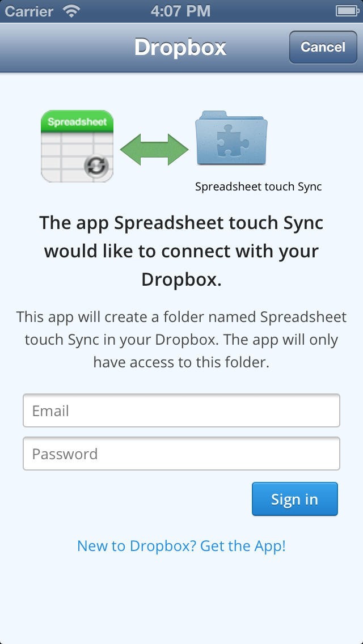Select the Email input field
Image resolution: width=363 pixels, height=644 pixels.
pyautogui.click(x=181, y=410)
